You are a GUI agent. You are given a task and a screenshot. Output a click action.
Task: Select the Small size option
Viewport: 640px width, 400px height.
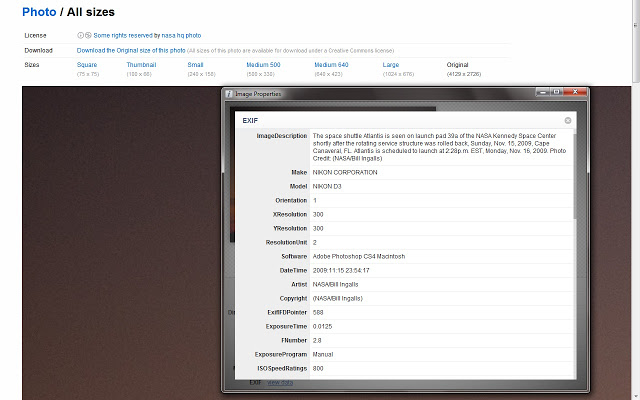pyautogui.click(x=196, y=65)
